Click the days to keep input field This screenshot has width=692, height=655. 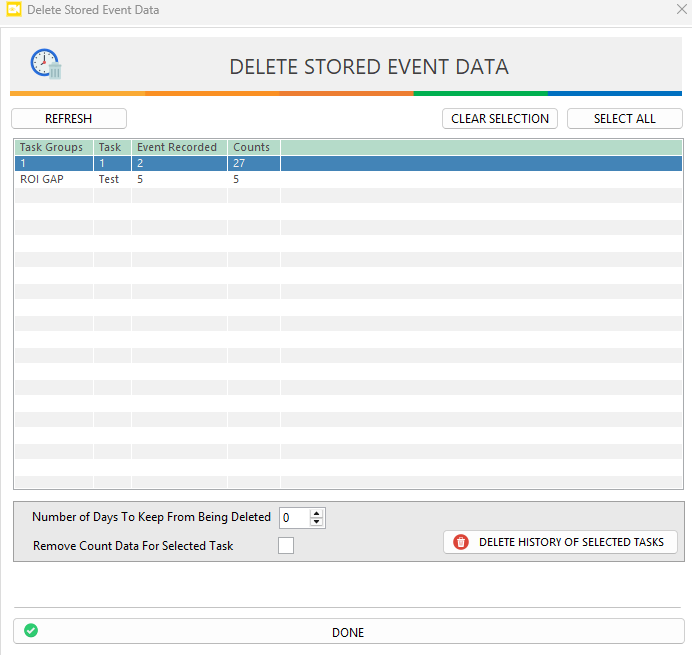pos(294,518)
